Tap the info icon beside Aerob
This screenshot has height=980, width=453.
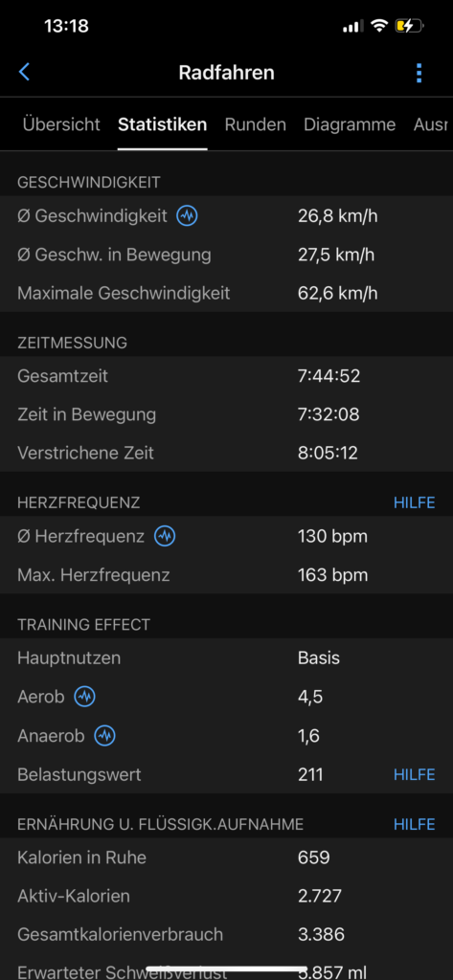(x=84, y=697)
